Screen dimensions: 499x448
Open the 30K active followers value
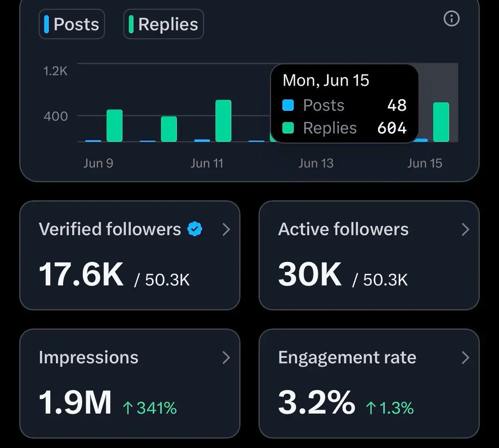point(310,275)
